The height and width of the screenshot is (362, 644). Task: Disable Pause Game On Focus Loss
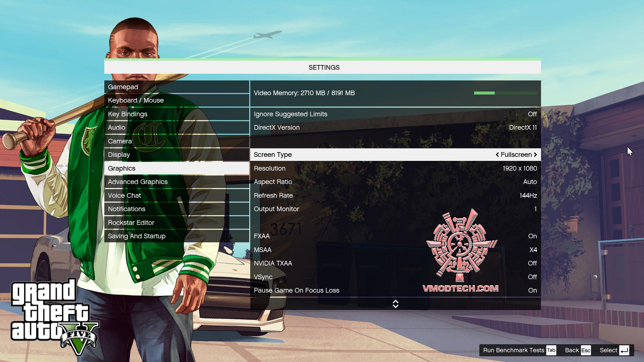[533, 290]
